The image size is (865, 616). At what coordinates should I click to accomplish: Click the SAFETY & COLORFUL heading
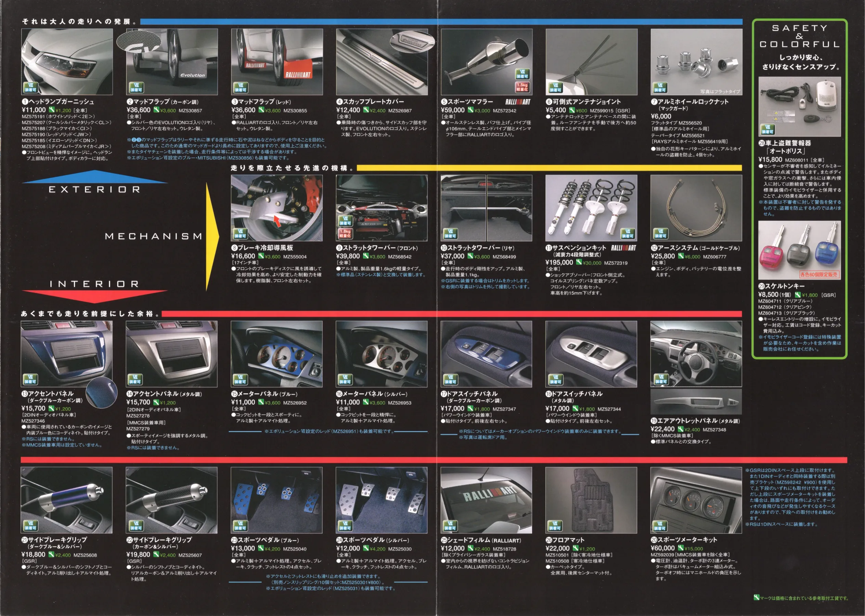click(799, 36)
